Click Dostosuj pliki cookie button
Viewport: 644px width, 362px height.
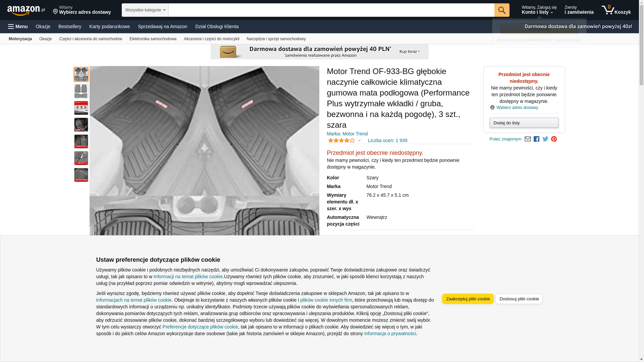[x=519, y=299]
